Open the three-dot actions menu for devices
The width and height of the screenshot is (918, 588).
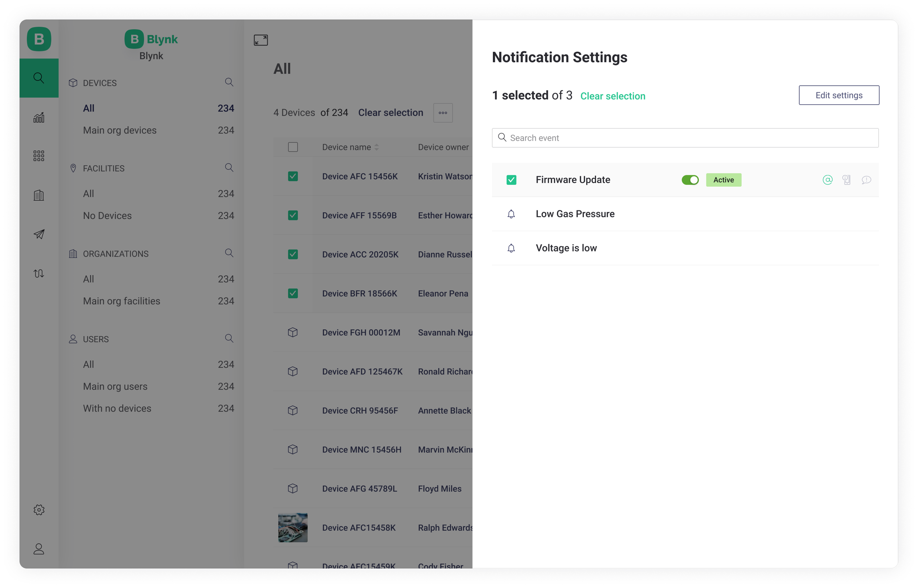pos(443,113)
